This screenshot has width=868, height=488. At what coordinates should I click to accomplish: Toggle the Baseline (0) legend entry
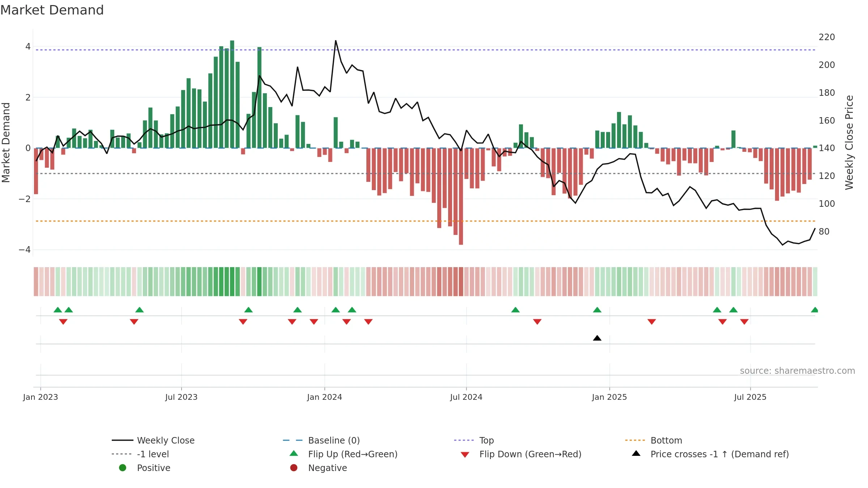coord(321,440)
